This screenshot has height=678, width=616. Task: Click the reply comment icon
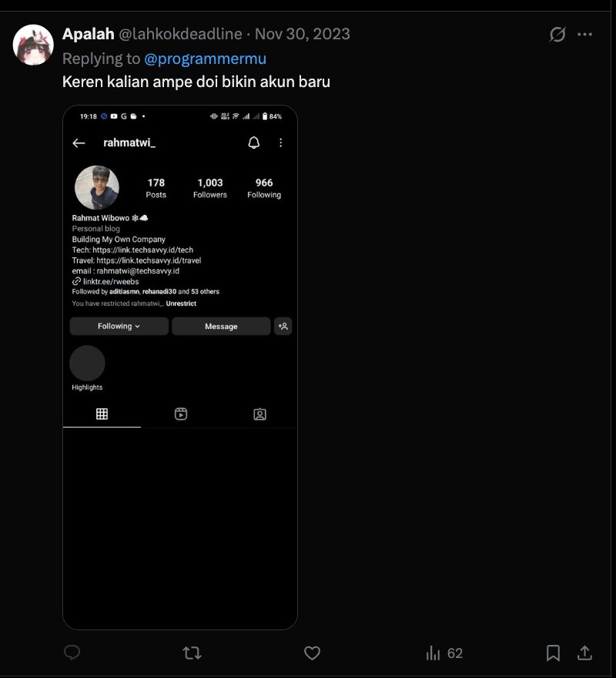tap(72, 653)
